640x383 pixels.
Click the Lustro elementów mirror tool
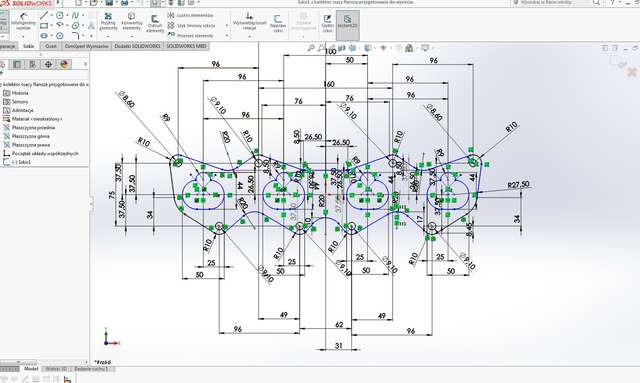191,15
